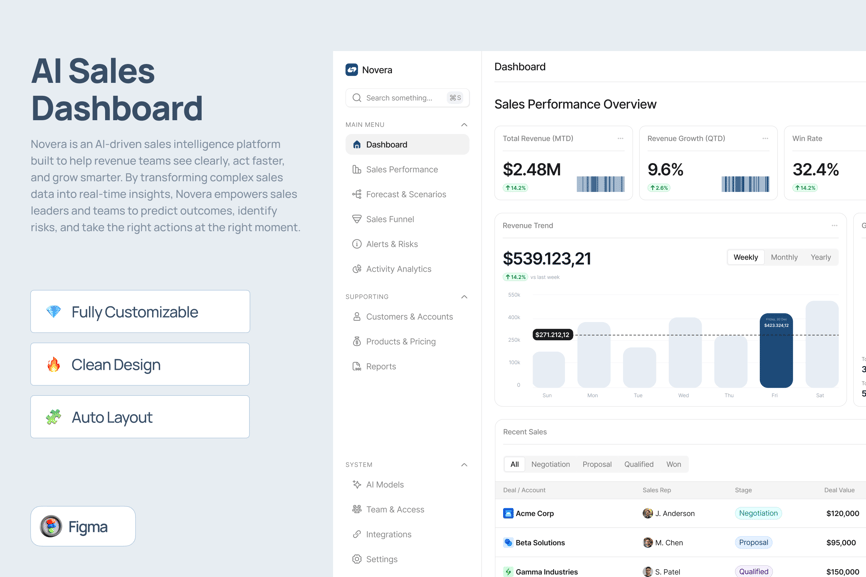
Task: Open Customers & Accounts page
Action: 409,317
